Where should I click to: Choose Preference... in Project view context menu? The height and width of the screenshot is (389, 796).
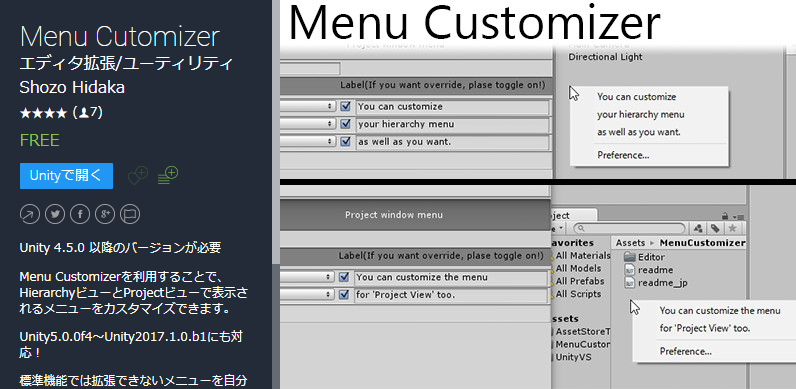coord(685,351)
